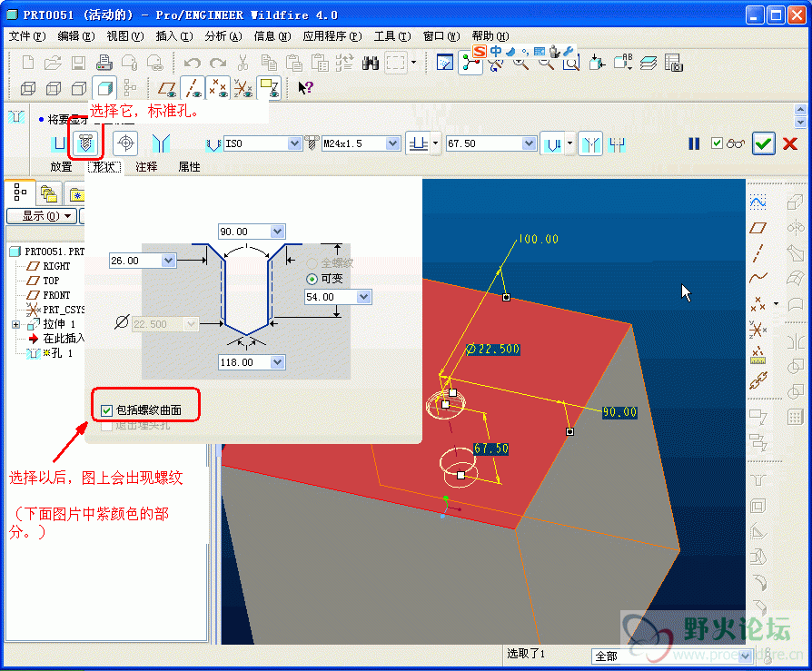Click the Hidden line display icon
This screenshot has width=812, height=671.
[54, 89]
